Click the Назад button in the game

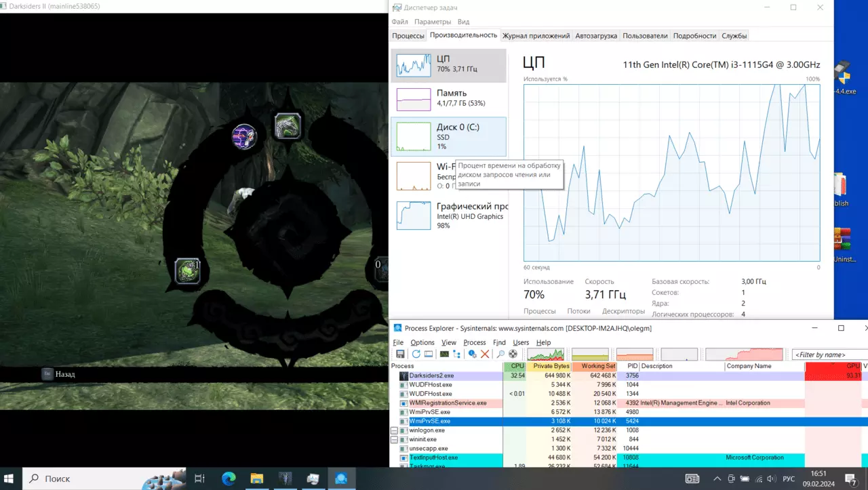pos(58,373)
